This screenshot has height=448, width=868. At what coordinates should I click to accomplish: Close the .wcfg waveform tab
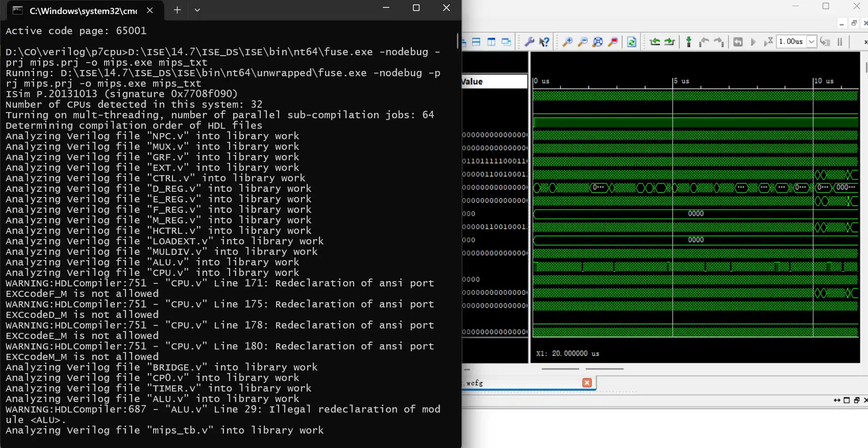pos(587,383)
